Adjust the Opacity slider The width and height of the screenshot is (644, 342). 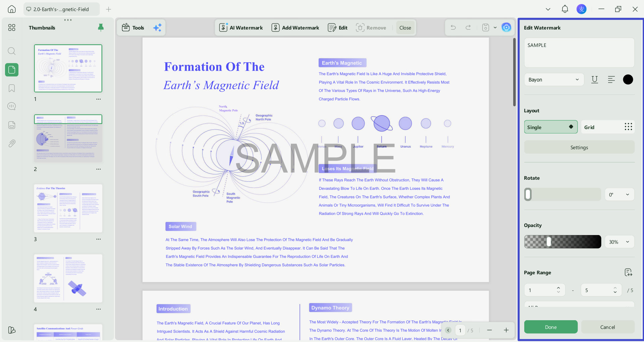pos(562,242)
